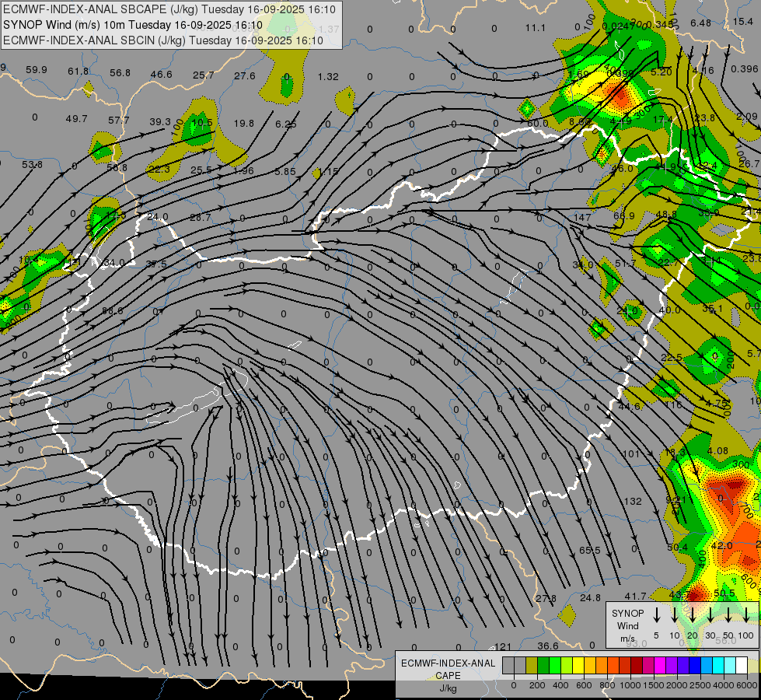Viewport: 761px width, 700px height.
Task: Click the grid value 132
Action: pos(633,501)
